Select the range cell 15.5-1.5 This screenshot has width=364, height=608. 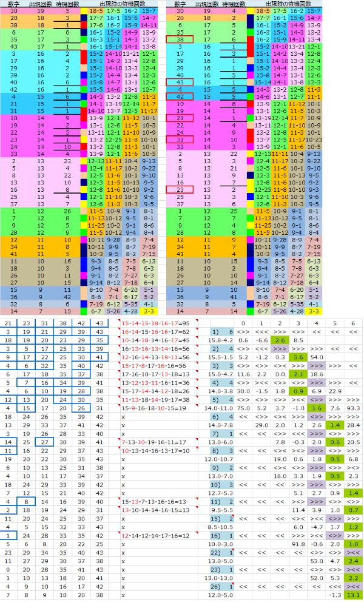pos(221,357)
